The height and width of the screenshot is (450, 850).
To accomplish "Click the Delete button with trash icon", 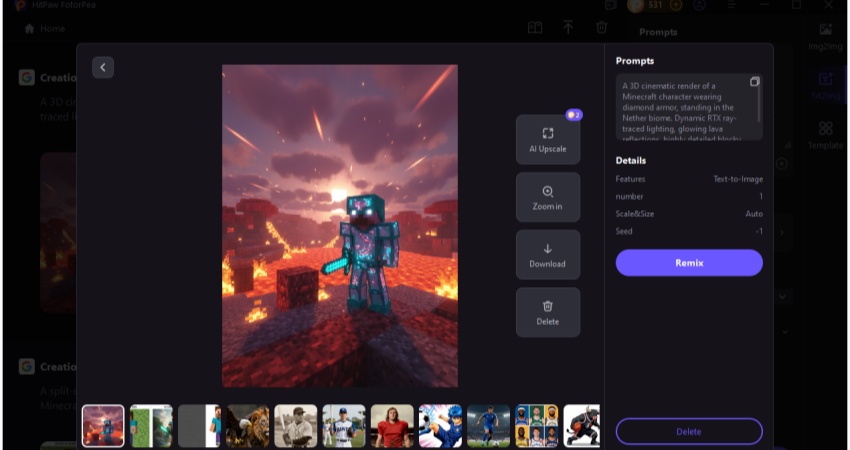I will point(548,312).
